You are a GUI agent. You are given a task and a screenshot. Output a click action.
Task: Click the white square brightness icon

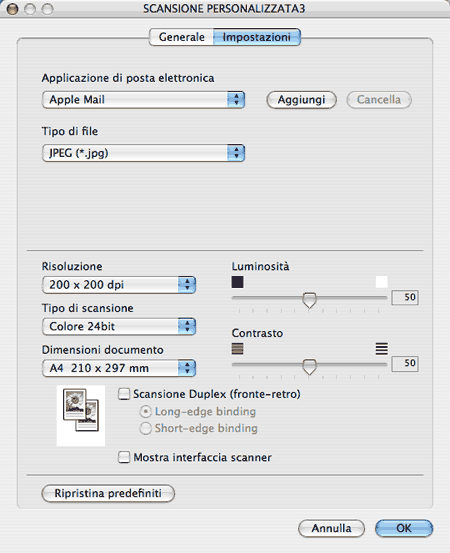click(382, 282)
